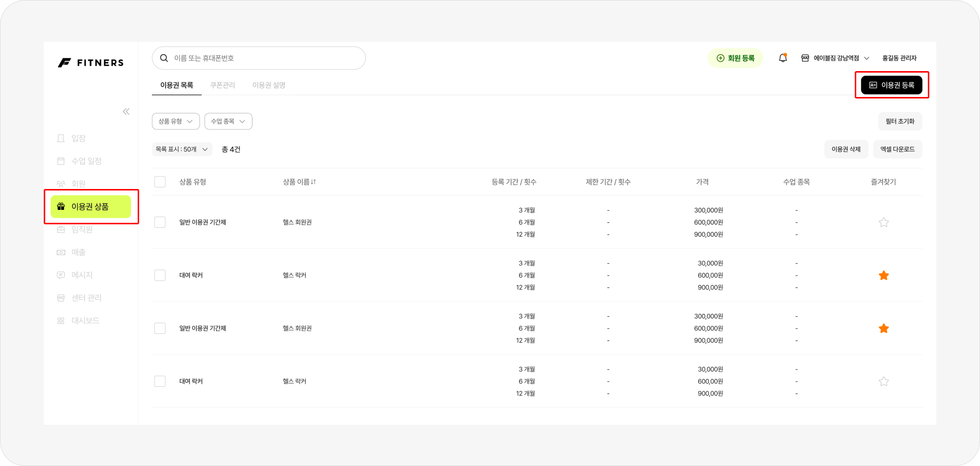Image resolution: width=980 pixels, height=466 pixels.
Task: Click the store icon beside 에이블짐 강남역점
Action: point(805,58)
